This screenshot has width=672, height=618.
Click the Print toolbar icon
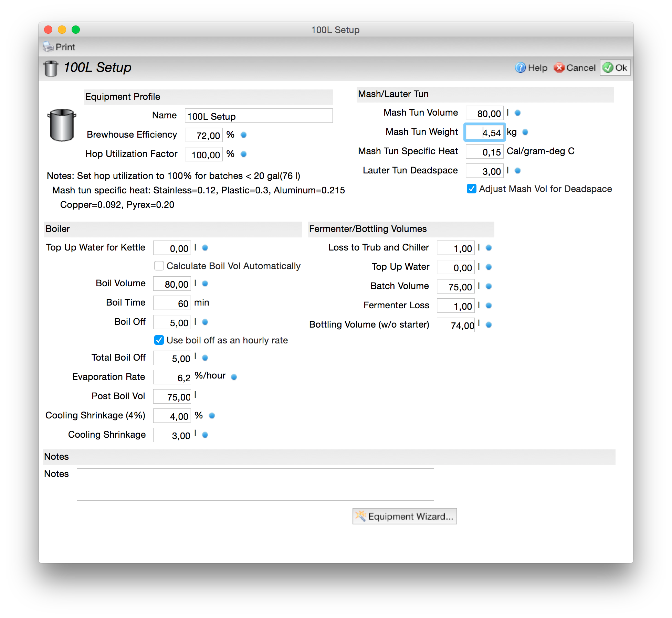tap(48, 47)
